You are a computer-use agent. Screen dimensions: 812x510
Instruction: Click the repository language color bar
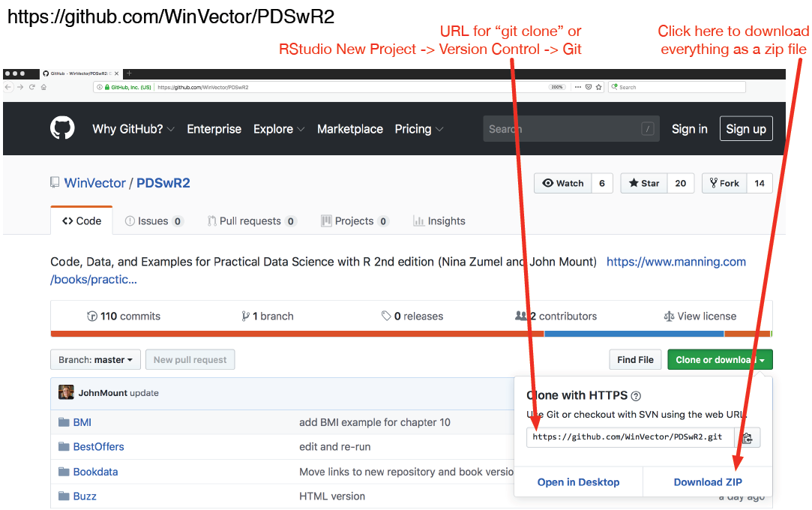(300, 334)
